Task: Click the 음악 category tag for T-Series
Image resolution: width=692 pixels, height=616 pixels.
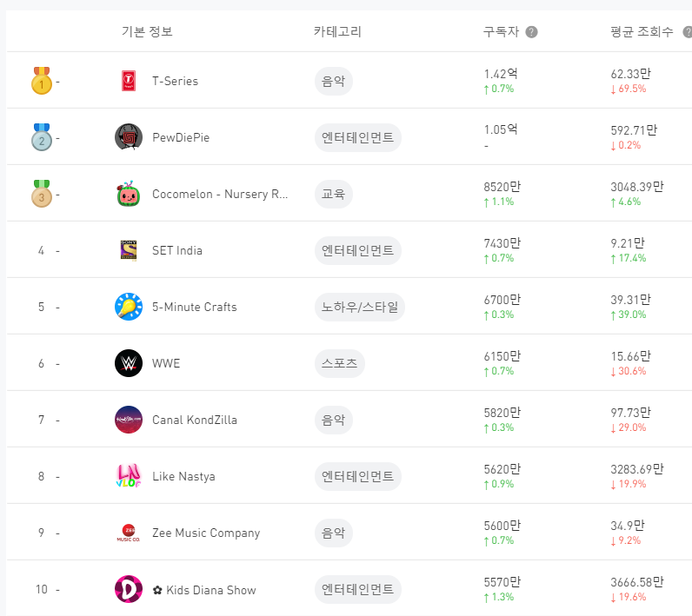Action: [334, 81]
